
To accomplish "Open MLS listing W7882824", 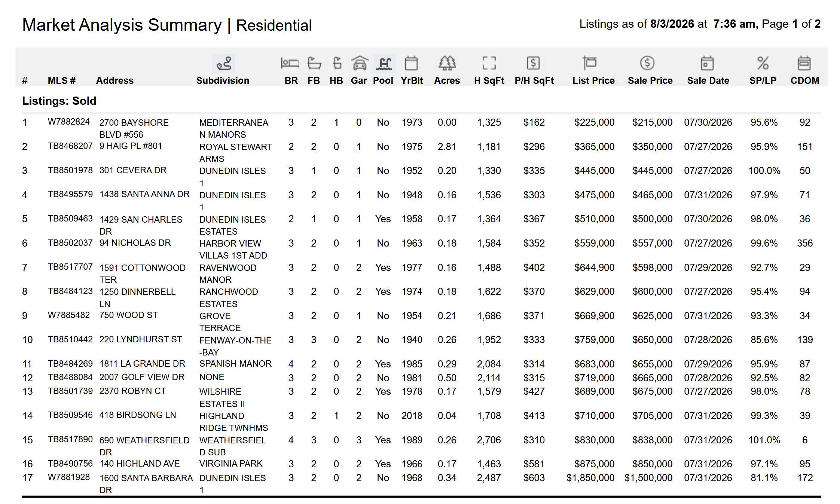I will [69, 122].
